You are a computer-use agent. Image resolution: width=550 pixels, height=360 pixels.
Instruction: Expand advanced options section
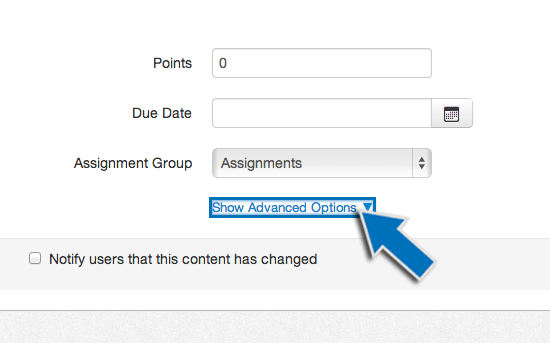pos(292,207)
